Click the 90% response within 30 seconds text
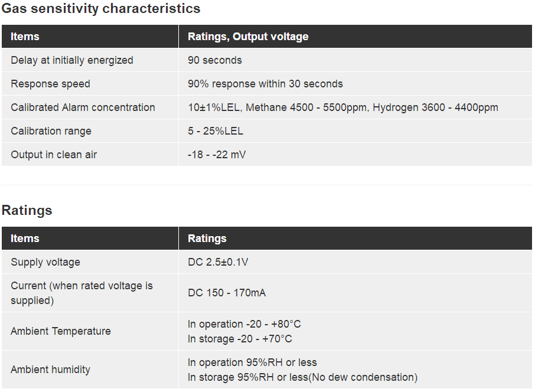535x392 pixels. click(x=265, y=84)
